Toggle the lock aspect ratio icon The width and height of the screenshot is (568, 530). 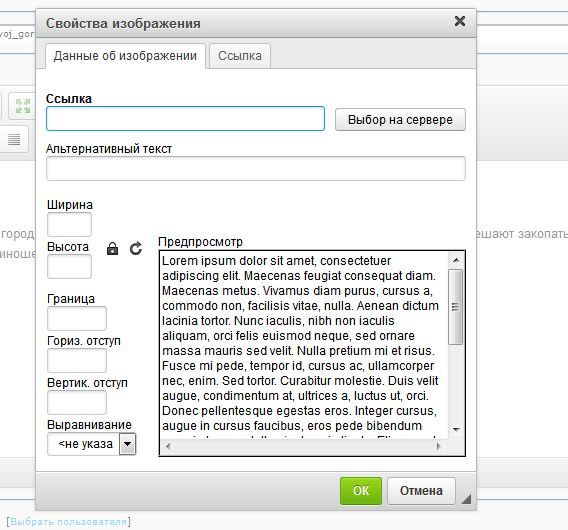(x=112, y=249)
